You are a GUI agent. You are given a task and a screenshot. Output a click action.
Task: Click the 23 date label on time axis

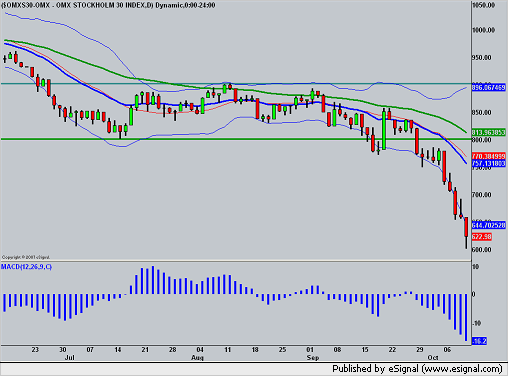pos(35,350)
